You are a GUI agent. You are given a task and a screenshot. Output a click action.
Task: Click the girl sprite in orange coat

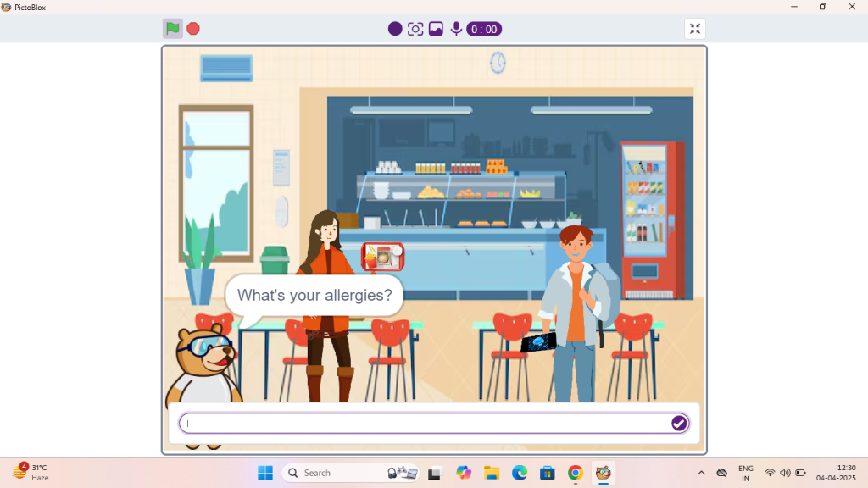point(330,306)
